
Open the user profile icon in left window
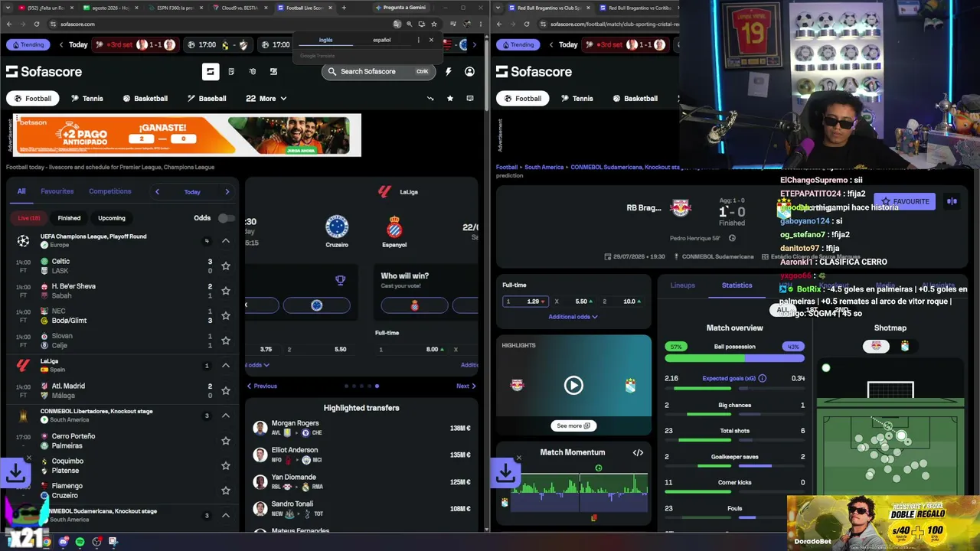pyautogui.click(x=469, y=71)
